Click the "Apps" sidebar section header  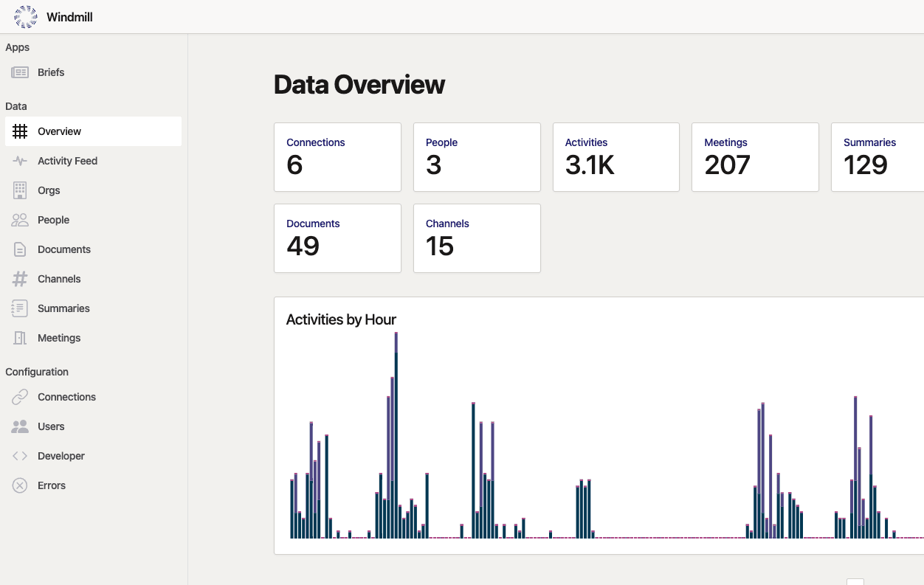click(x=18, y=47)
